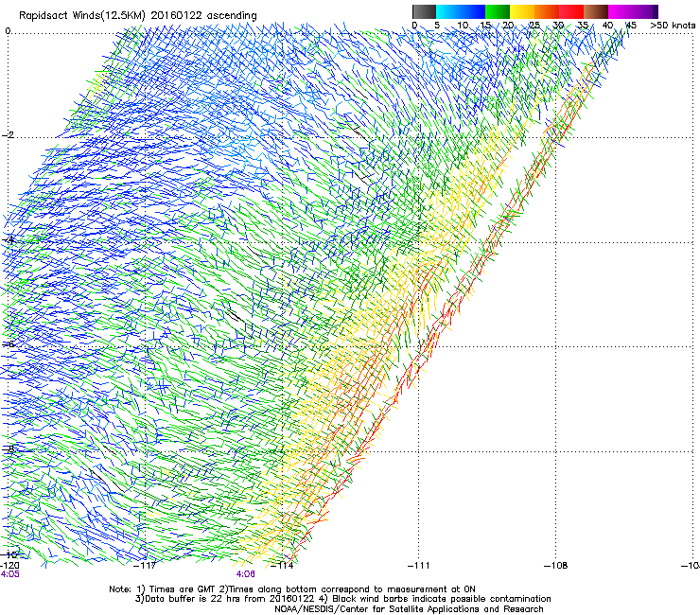
Task: Click the longitude label '-111' at bottom
Action: tap(419, 566)
